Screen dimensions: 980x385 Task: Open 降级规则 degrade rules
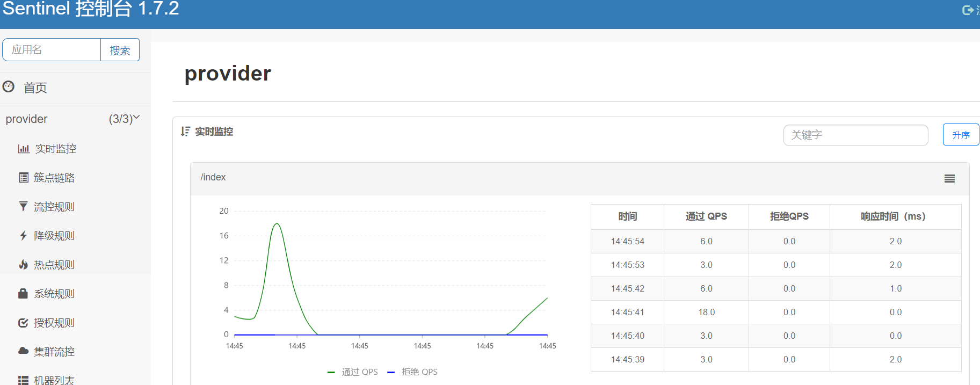pos(54,236)
